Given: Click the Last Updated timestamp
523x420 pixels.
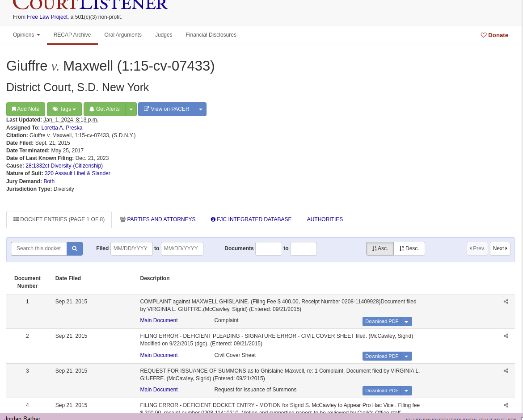Looking at the screenshot, I should click(x=71, y=120).
